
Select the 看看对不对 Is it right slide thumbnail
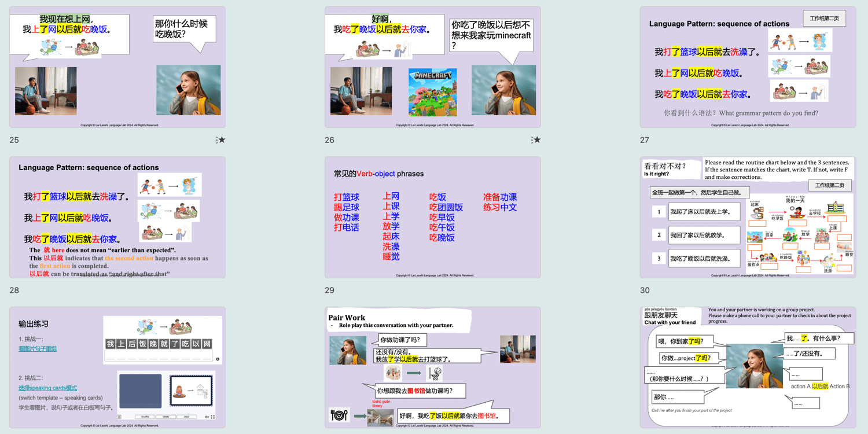[748, 218]
